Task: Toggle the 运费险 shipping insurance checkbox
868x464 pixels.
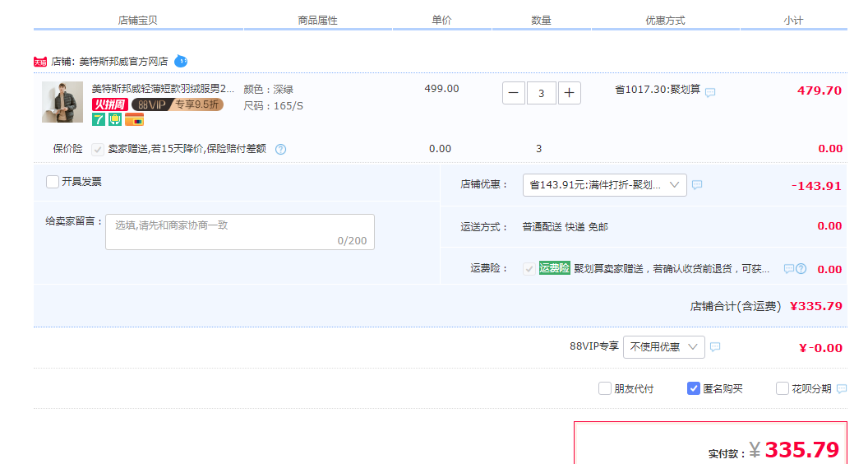Action: (529, 269)
